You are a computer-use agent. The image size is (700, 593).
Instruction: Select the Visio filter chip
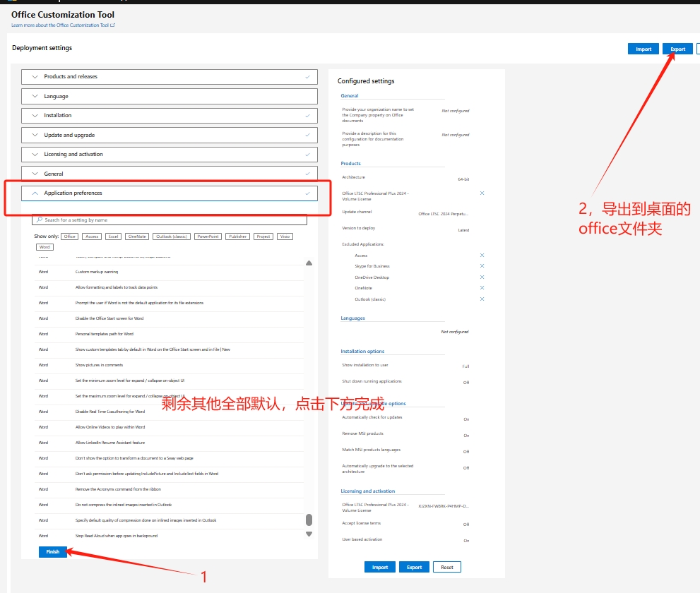(284, 236)
